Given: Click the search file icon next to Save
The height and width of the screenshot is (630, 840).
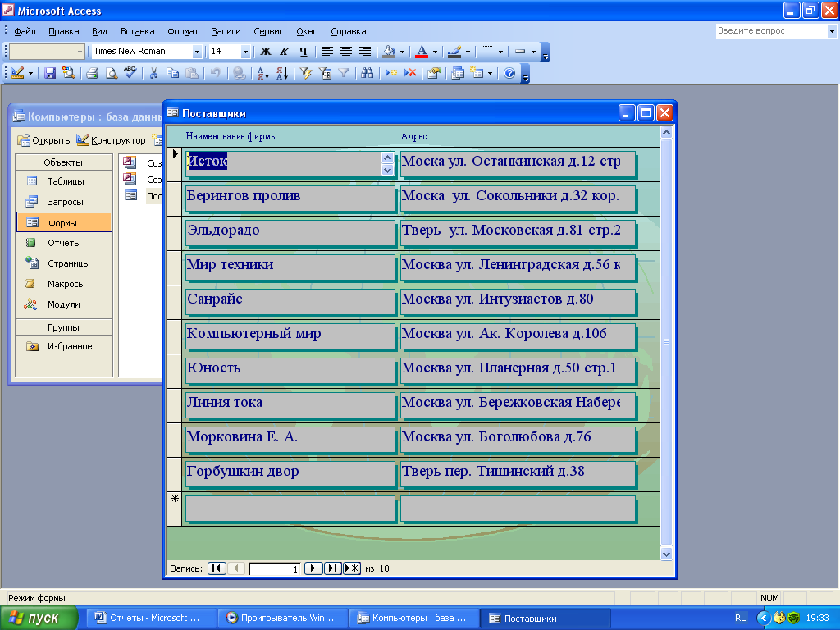Looking at the screenshot, I should click(x=69, y=73).
